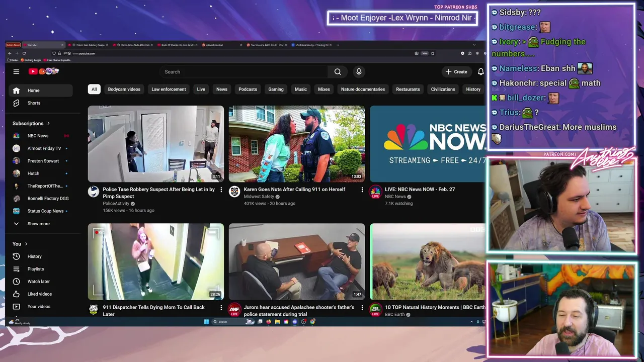Open options menu for Jurors hear video
This screenshot has height=362, width=644.
point(362,307)
